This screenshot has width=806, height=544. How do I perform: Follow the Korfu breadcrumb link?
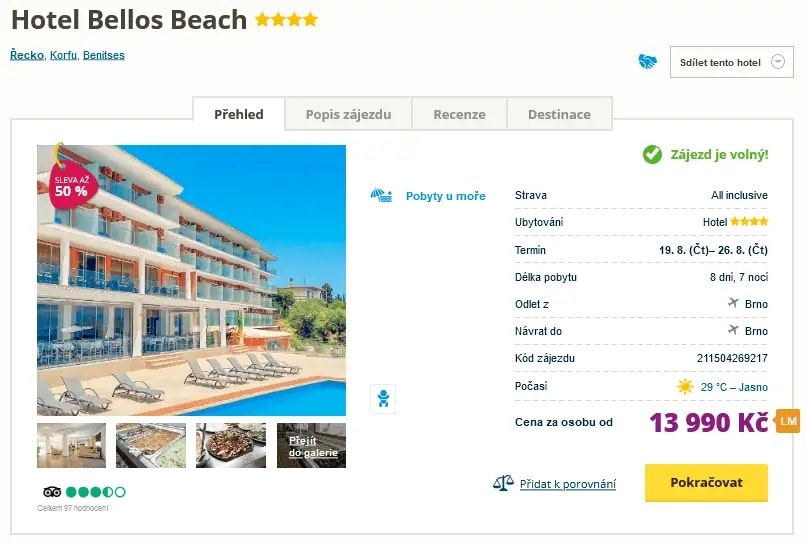click(62, 55)
